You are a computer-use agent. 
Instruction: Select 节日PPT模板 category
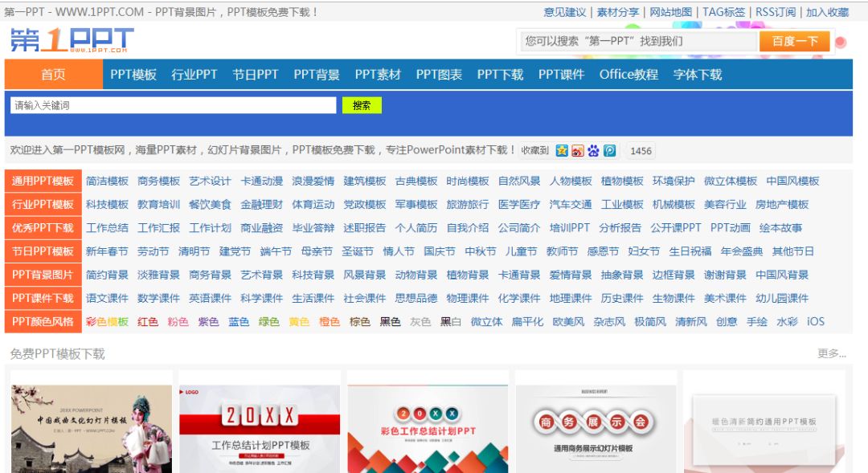[43, 251]
